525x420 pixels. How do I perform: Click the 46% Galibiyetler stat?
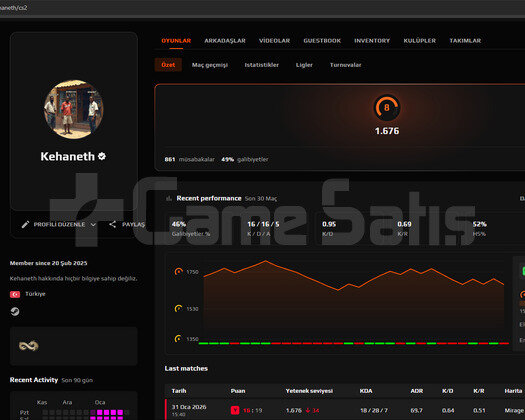pyautogui.click(x=191, y=229)
